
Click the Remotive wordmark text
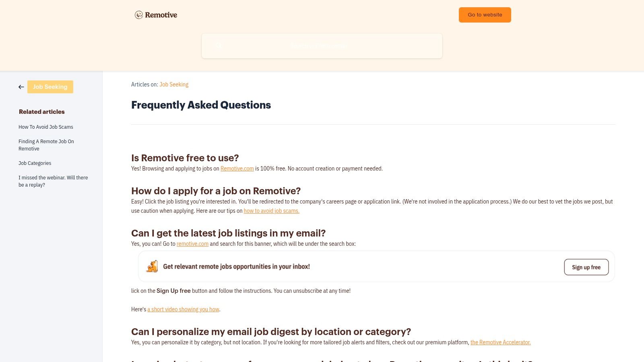coord(161,15)
